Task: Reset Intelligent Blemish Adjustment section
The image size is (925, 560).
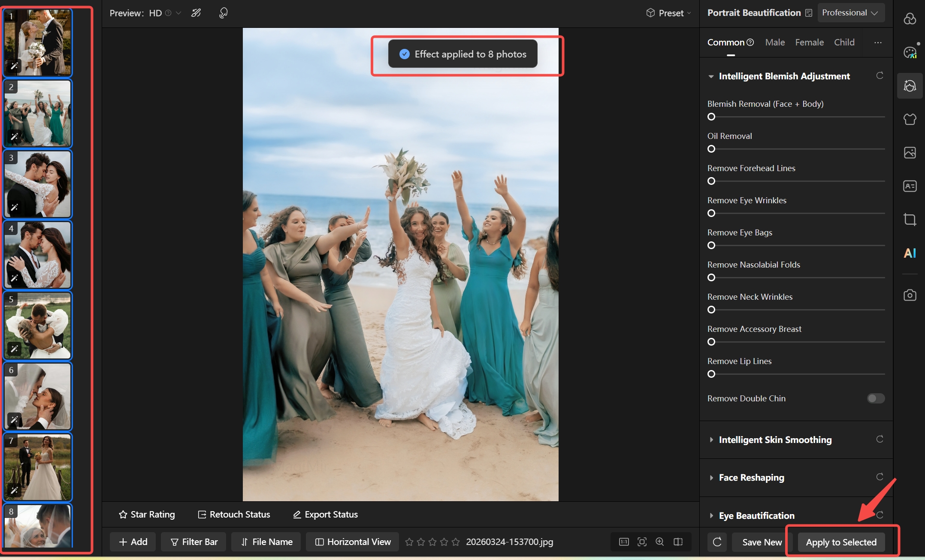Action: click(880, 76)
